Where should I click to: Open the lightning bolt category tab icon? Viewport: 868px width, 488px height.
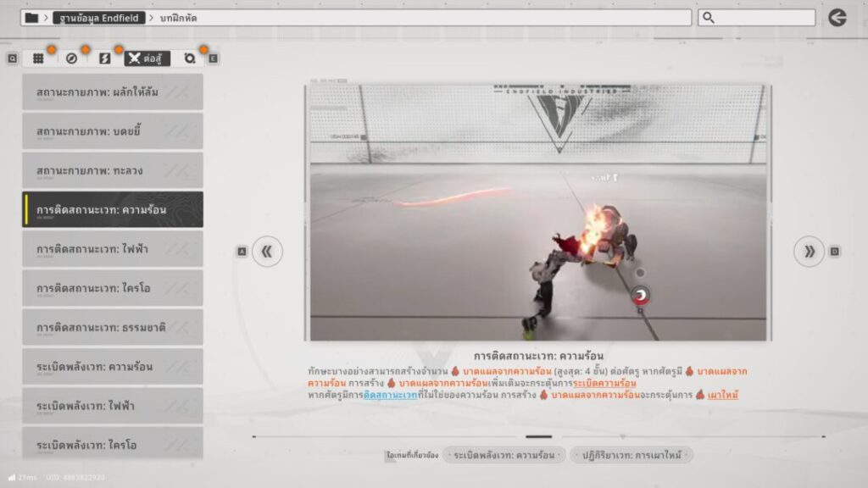click(x=105, y=58)
